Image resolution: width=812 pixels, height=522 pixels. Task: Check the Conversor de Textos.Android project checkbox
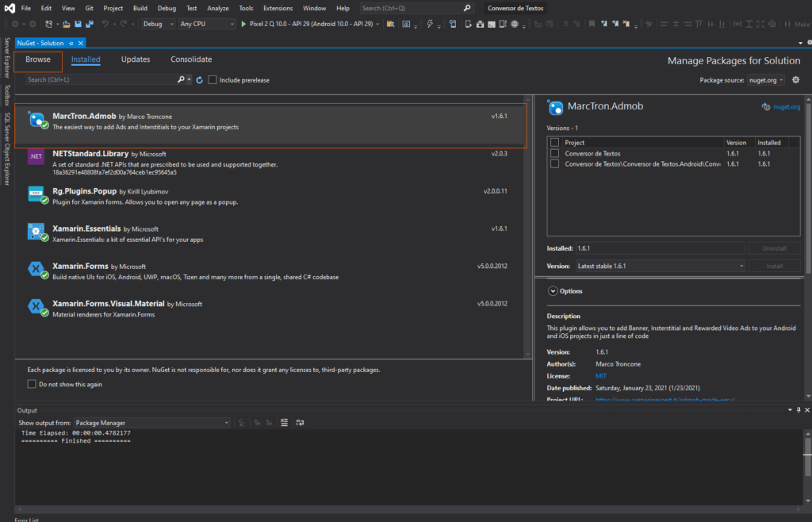point(554,163)
